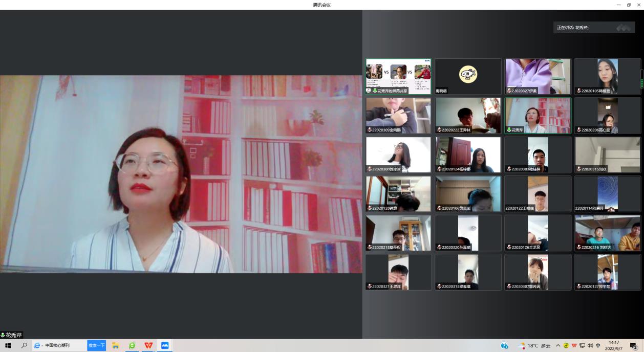Select participant tile 22020320
This screenshot has width=644, height=352.
(x=468, y=233)
